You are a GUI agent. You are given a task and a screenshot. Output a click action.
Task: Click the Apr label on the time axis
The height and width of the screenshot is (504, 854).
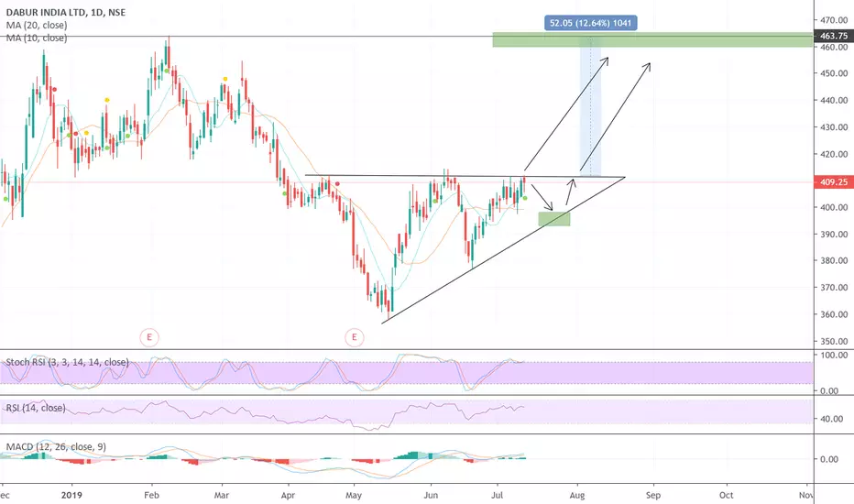click(x=288, y=495)
